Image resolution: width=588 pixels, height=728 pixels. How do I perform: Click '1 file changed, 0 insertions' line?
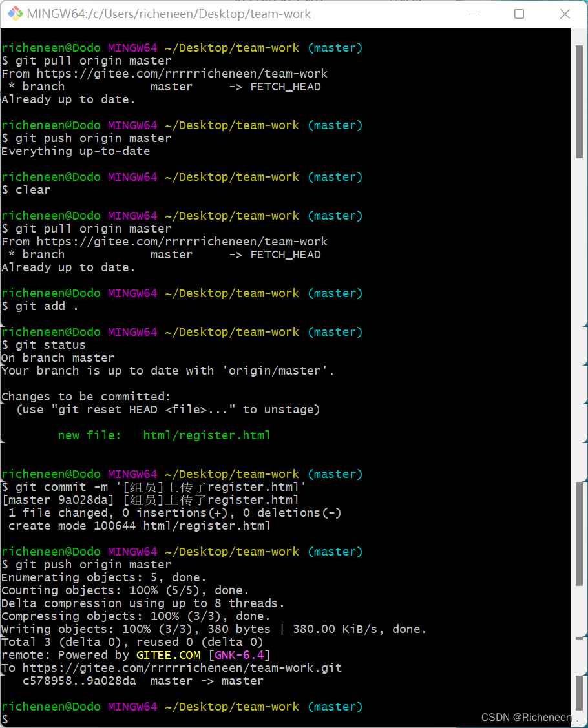coord(175,513)
